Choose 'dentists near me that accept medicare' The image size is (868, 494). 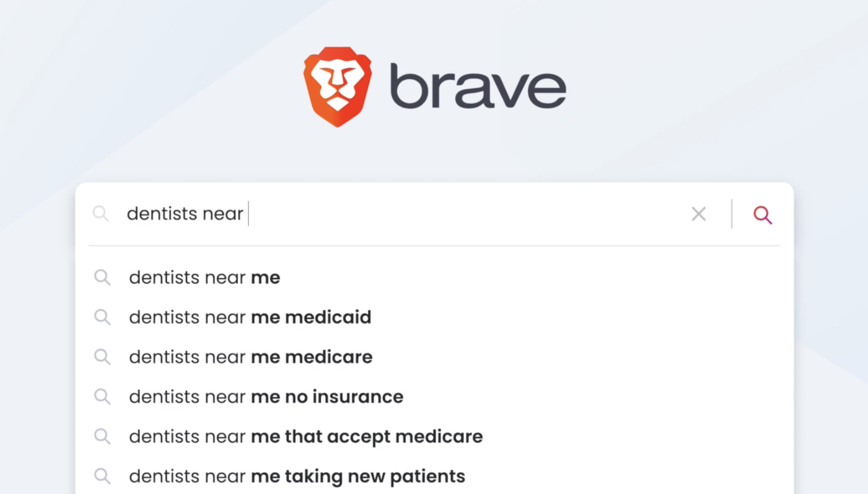434,436
